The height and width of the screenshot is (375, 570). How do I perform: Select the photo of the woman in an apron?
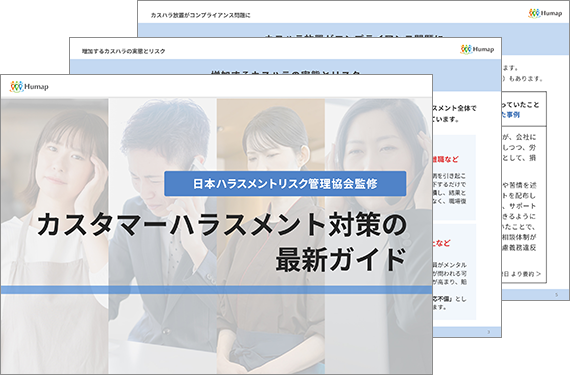pos(54,235)
